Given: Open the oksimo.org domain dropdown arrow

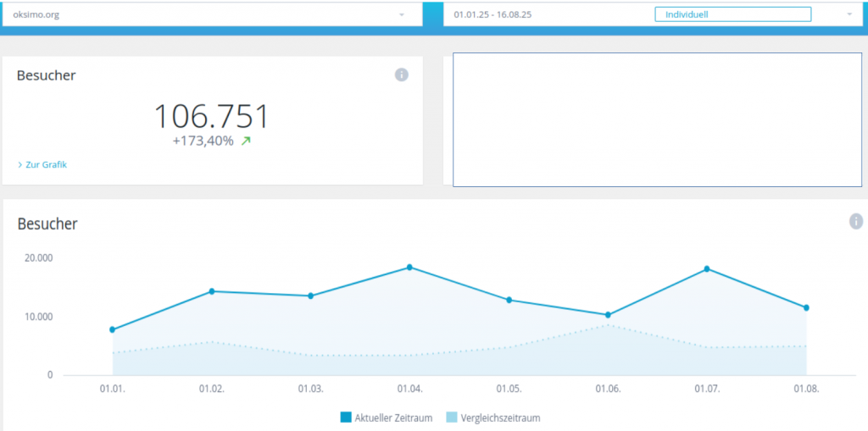Looking at the screenshot, I should click(x=401, y=14).
